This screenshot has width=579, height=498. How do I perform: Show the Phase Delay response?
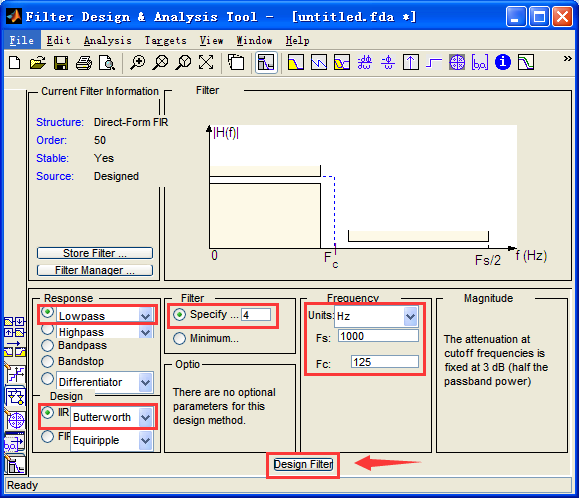pyautogui.click(x=388, y=62)
